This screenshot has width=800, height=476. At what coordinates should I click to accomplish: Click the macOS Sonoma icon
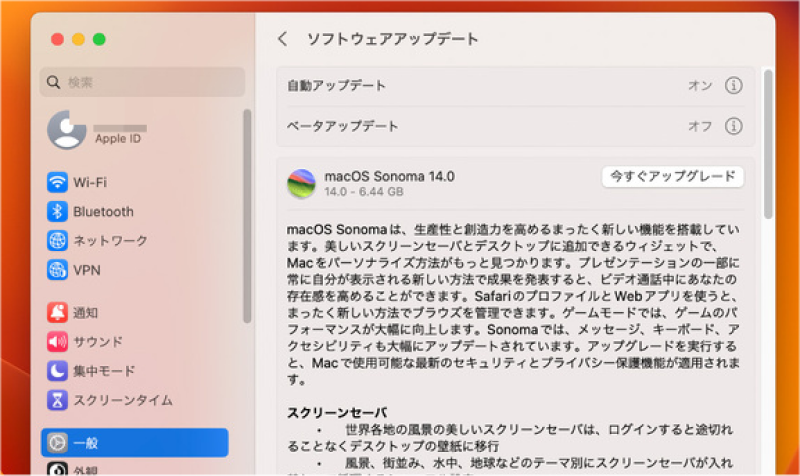point(301,184)
